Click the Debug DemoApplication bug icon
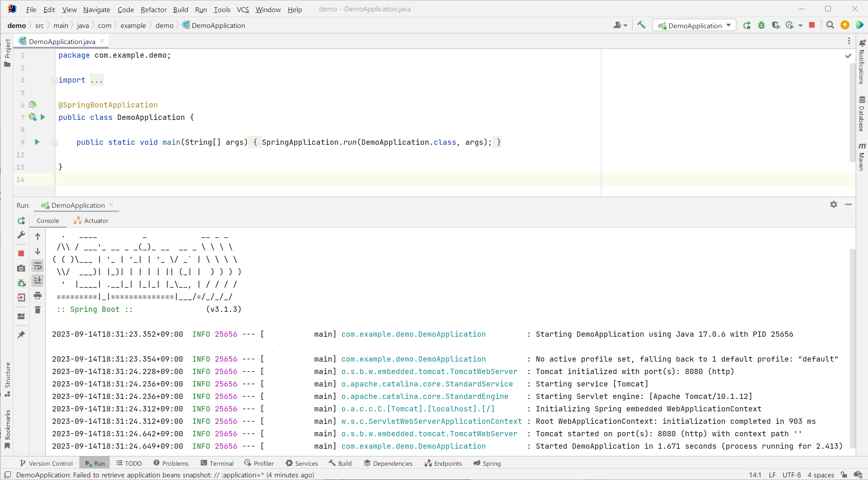The width and height of the screenshot is (868, 480). point(761,25)
